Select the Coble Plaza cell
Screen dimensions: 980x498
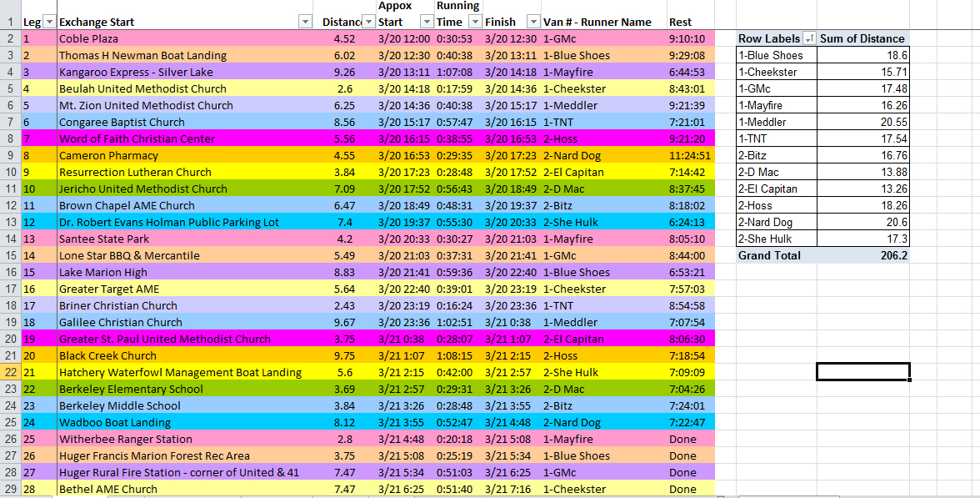tap(88, 38)
